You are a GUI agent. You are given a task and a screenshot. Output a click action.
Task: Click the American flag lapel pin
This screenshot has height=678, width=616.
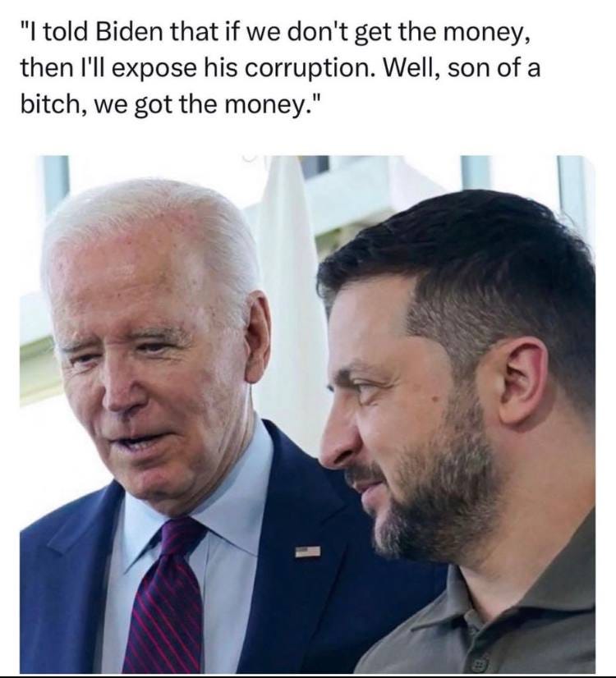(x=308, y=552)
